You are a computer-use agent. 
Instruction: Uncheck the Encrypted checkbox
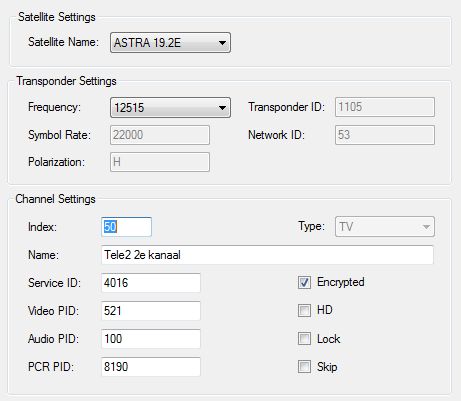[x=304, y=282]
